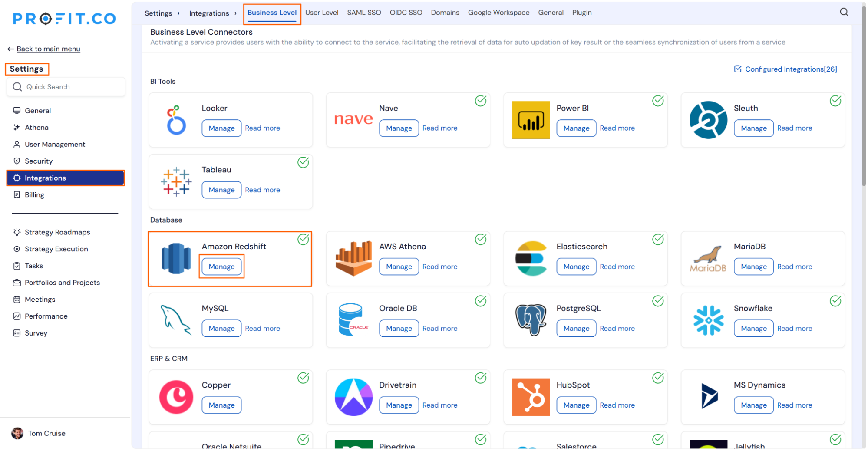Click Manage for Snowflake

(x=753, y=329)
